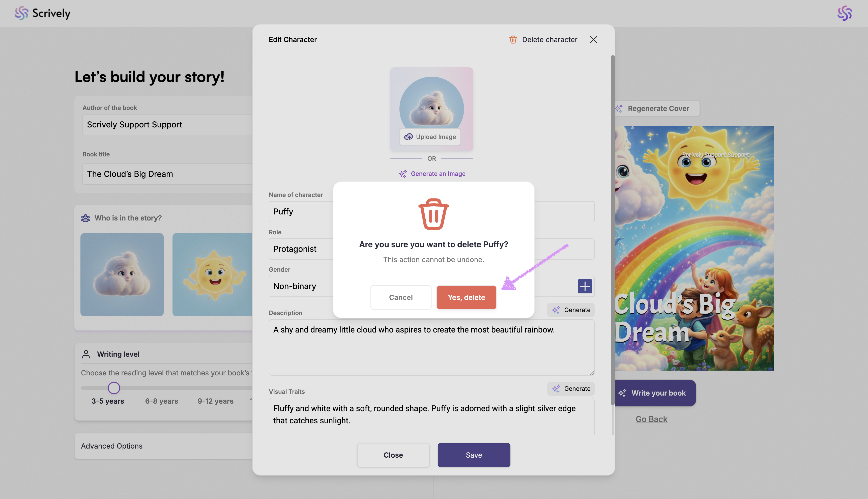
Task: Confirm with the Yes, delete button
Action: 466,297
